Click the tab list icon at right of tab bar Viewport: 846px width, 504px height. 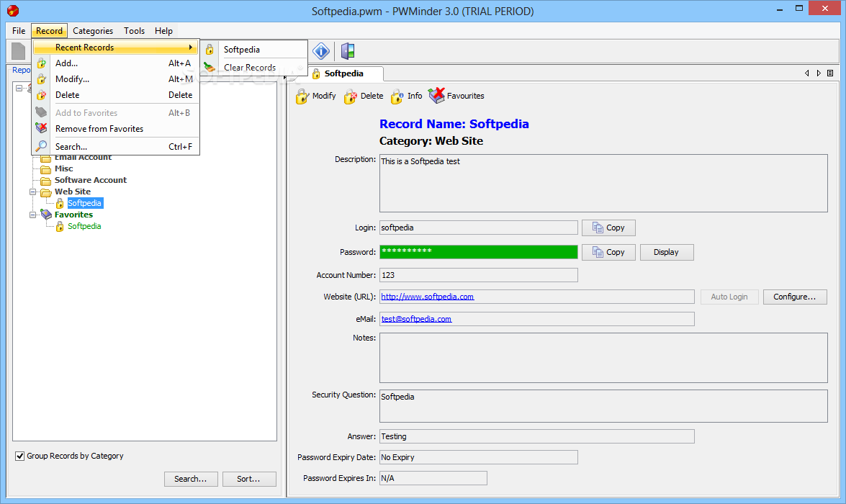pos(830,73)
